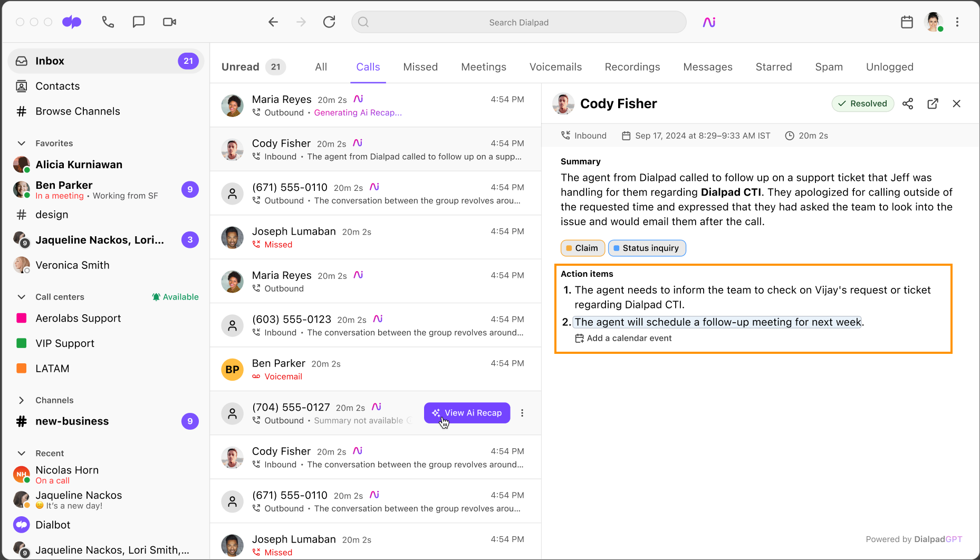Click View Ai Recap button
Image resolution: width=980 pixels, height=560 pixels.
[x=467, y=413]
